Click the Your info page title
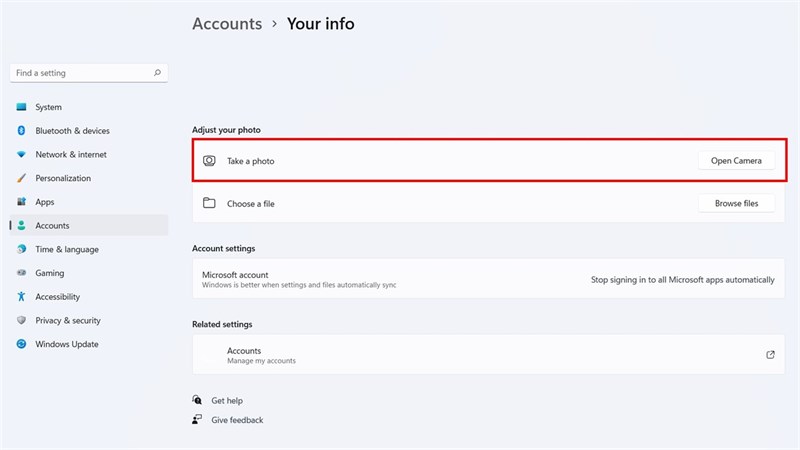 click(x=320, y=23)
